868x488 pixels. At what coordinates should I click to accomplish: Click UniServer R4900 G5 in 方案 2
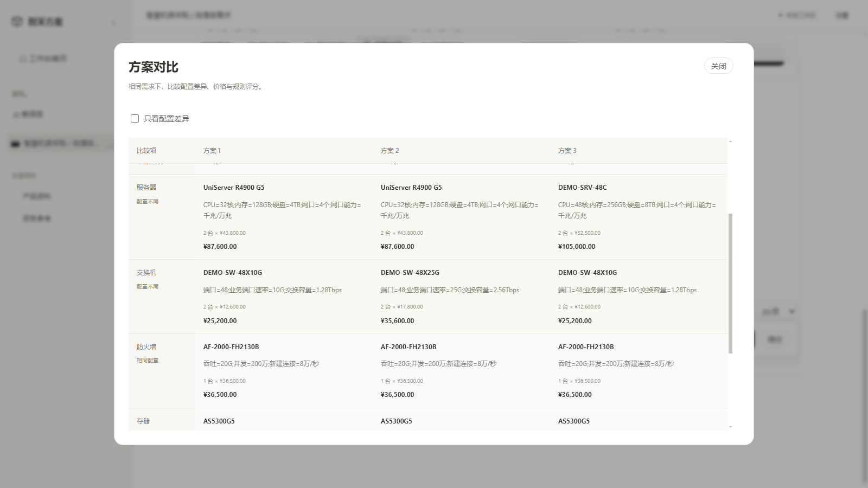pos(411,188)
